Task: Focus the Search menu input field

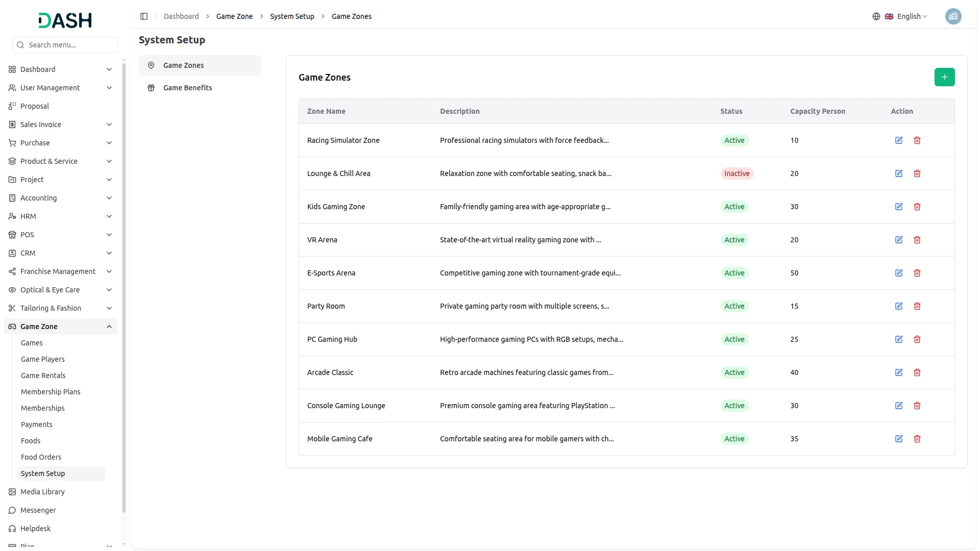Action: click(x=70, y=45)
